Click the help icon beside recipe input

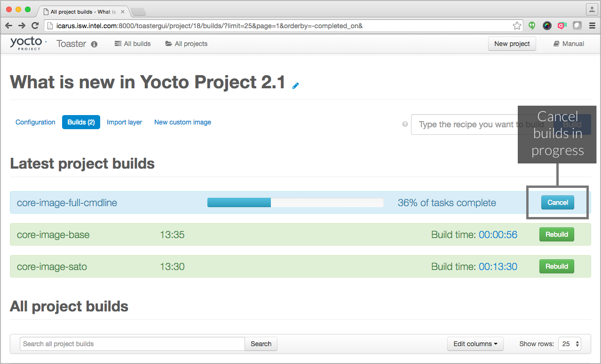point(405,124)
